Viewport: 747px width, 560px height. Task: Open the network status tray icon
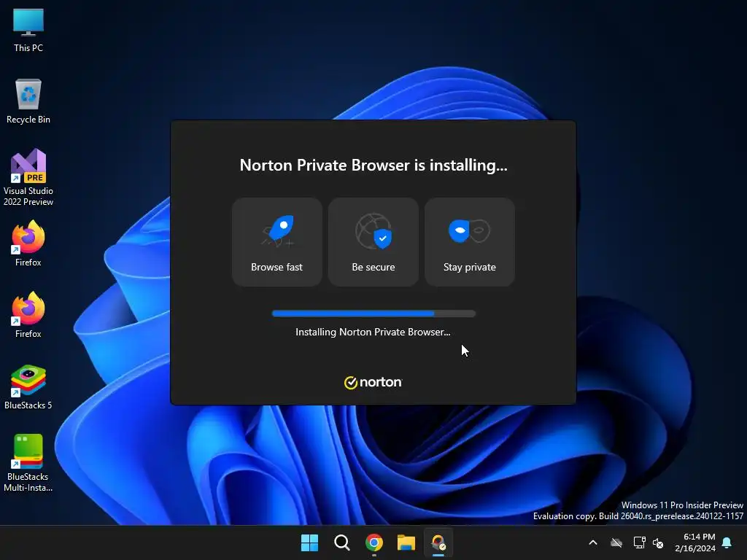(639, 542)
